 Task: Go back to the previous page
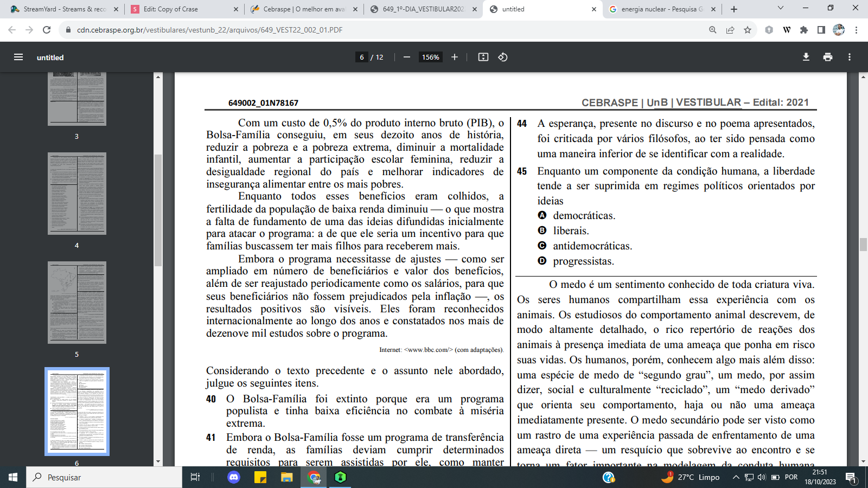click(x=12, y=30)
